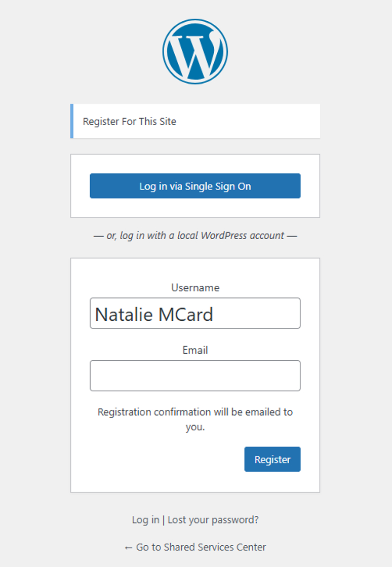Screen dimensions: 392x567
Task: Click the Registration confirmation message text
Action: point(195,419)
